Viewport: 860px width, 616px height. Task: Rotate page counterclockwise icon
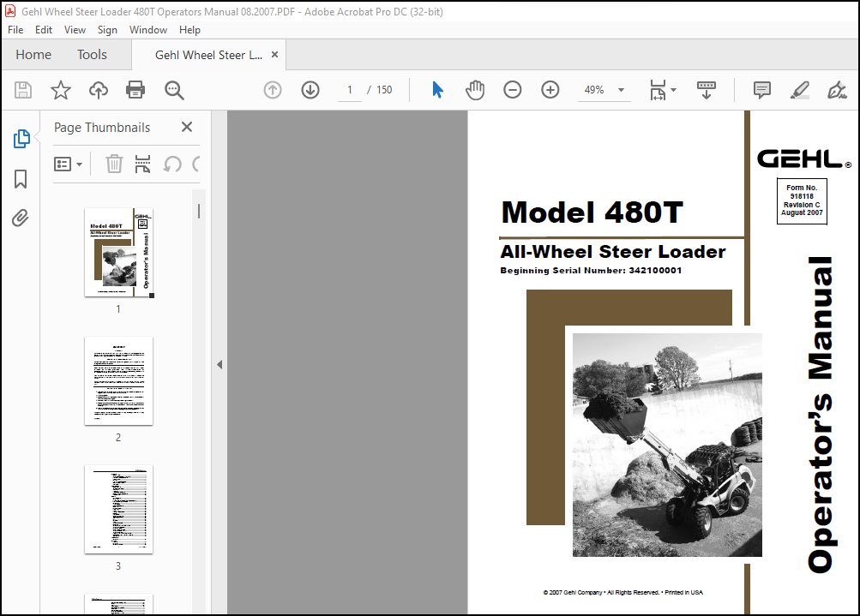click(172, 164)
